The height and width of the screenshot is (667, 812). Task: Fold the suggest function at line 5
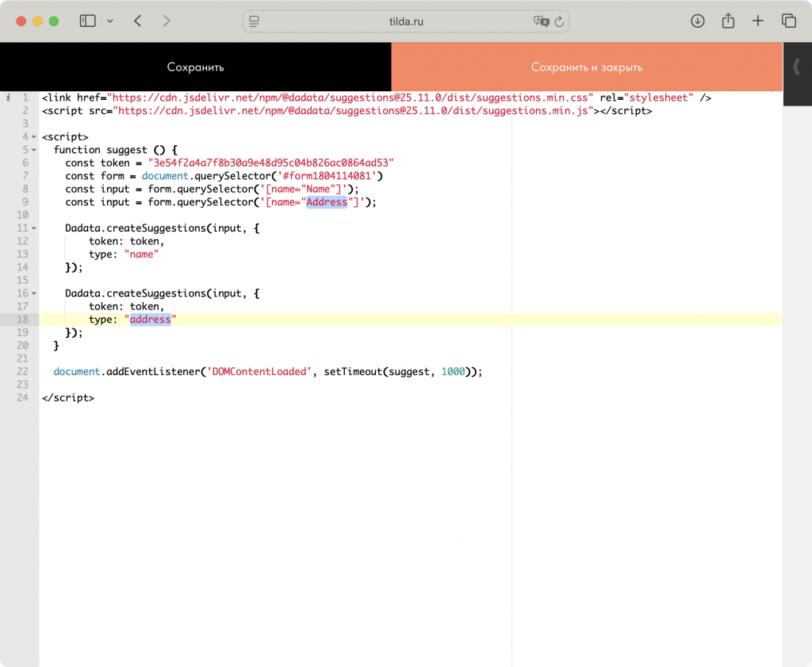coord(33,150)
